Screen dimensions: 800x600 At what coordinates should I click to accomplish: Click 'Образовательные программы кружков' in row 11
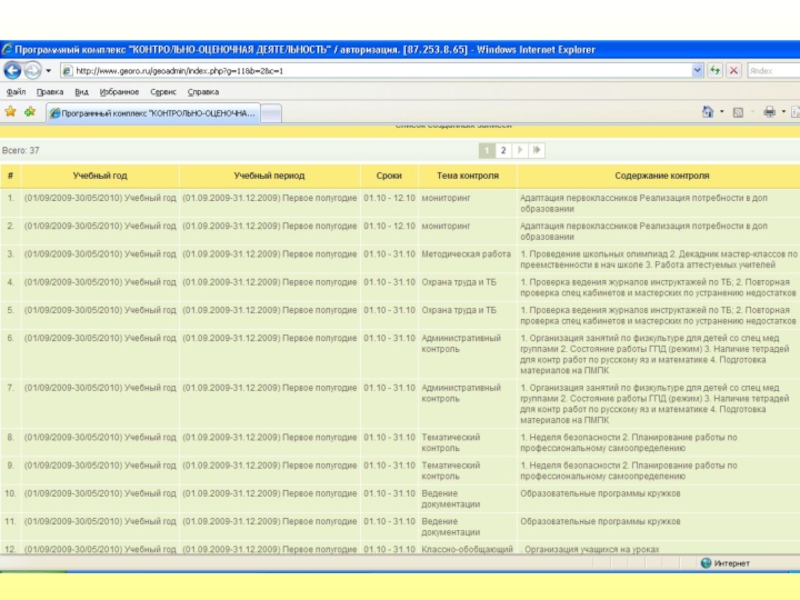pos(600,521)
